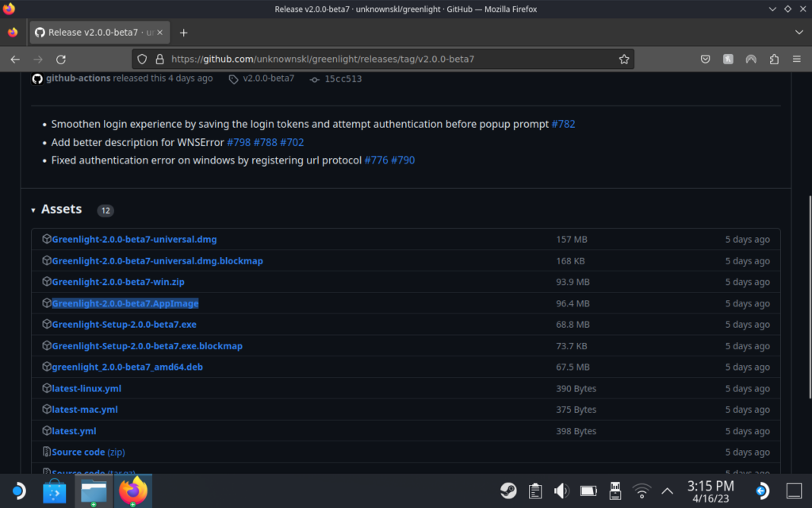Click the bookmark star in the address bar
Image resolution: width=812 pixels, height=508 pixels.
click(x=624, y=60)
